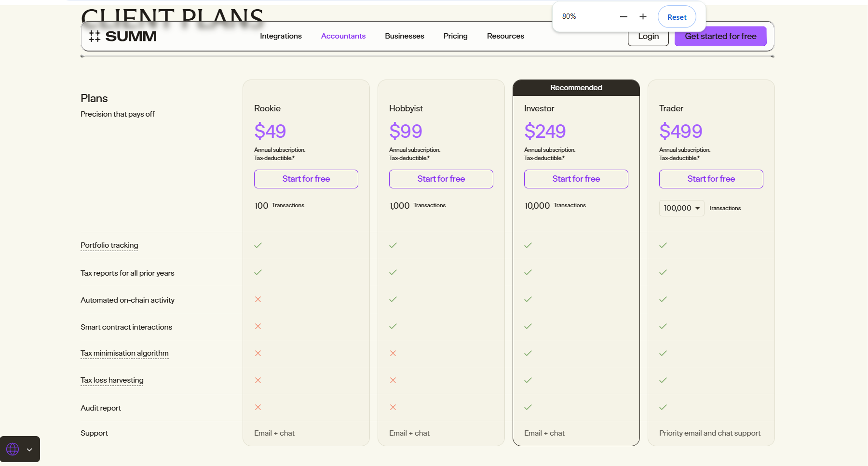Viewport: 868px width, 466px height.
Task: Click the Investor Smart contract interactions checkmark
Action: 528,326
